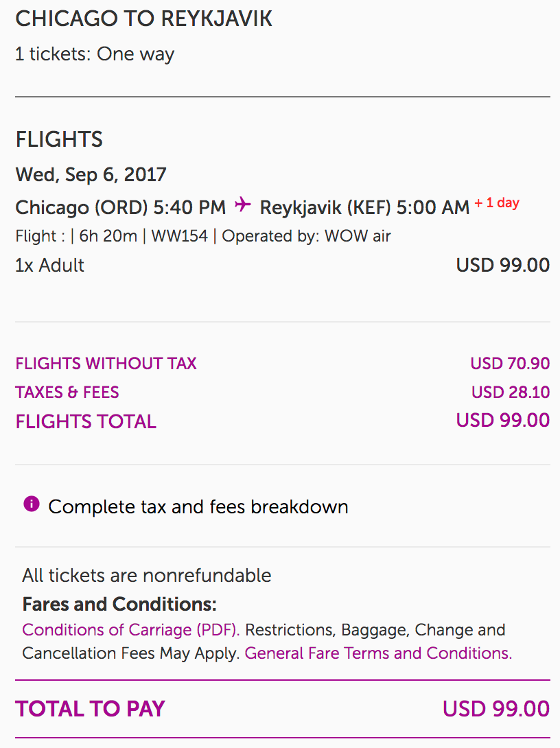Click the red +1 day indicator

[497, 203]
